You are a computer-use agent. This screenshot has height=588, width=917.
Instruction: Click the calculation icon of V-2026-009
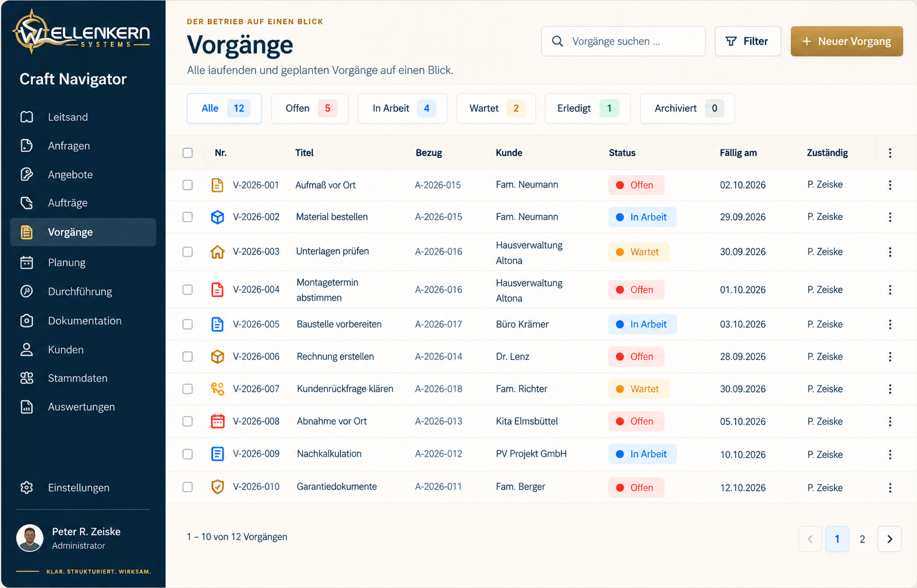(217, 454)
